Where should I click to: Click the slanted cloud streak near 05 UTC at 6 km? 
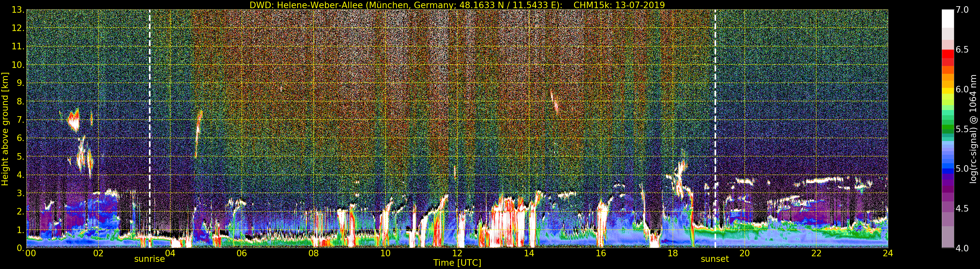click(198, 134)
